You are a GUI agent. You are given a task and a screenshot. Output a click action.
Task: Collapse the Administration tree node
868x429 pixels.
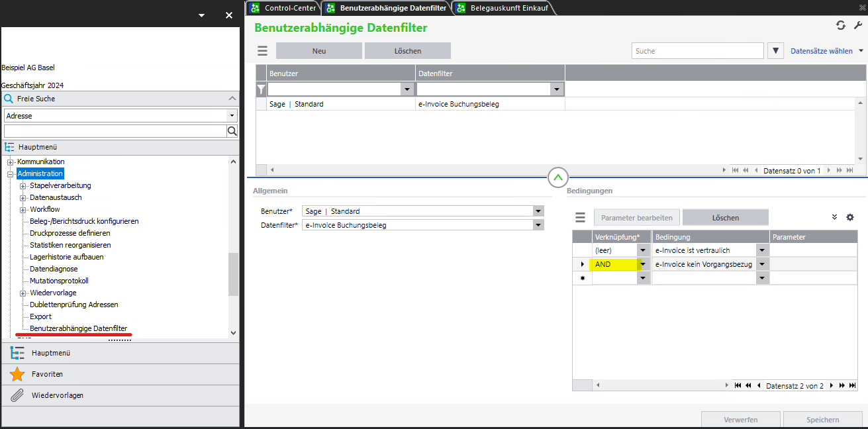11,174
